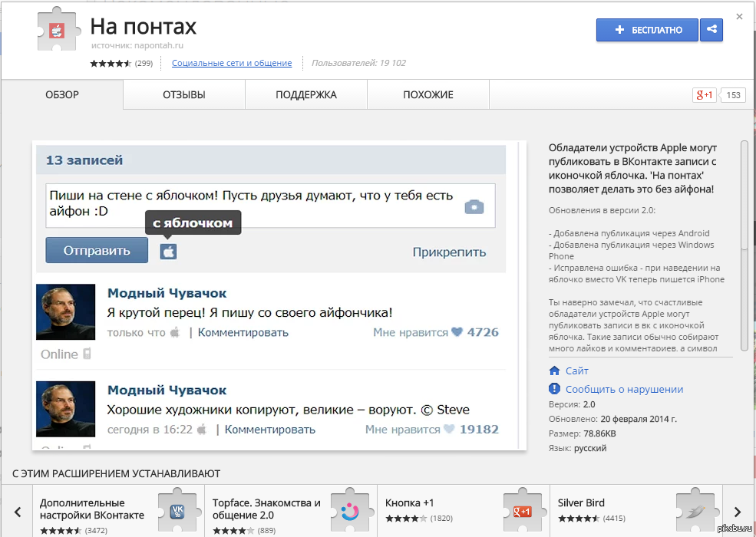Click Комментировать under the first post
Screen dimensions: 756x537
[243, 333]
